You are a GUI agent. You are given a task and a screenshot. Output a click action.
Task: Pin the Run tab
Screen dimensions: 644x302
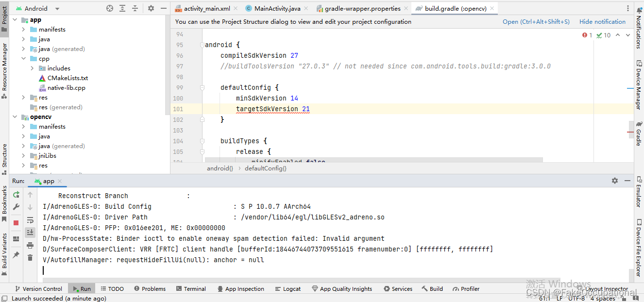(16, 254)
